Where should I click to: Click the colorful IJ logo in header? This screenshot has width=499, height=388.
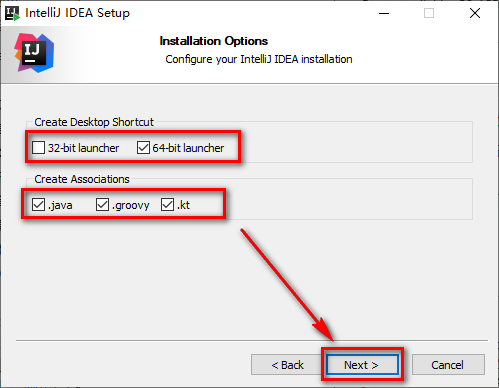pyautogui.click(x=34, y=53)
